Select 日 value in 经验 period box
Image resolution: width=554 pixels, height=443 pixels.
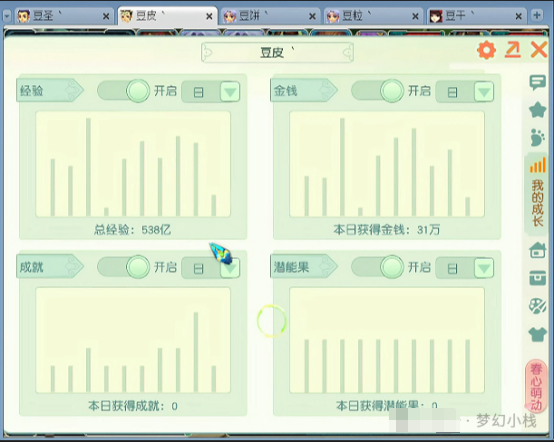(x=199, y=92)
